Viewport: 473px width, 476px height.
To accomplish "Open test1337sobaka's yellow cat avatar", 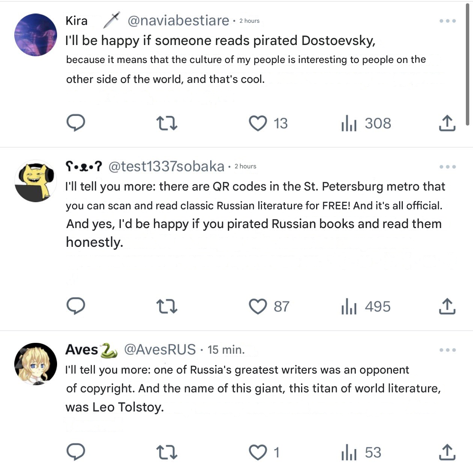I will (36, 181).
